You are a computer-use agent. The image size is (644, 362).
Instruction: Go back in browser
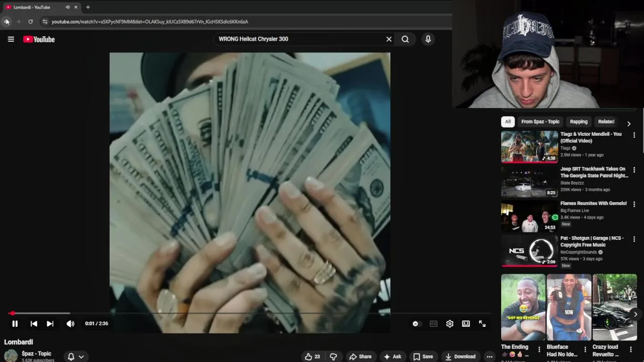click(7, 22)
